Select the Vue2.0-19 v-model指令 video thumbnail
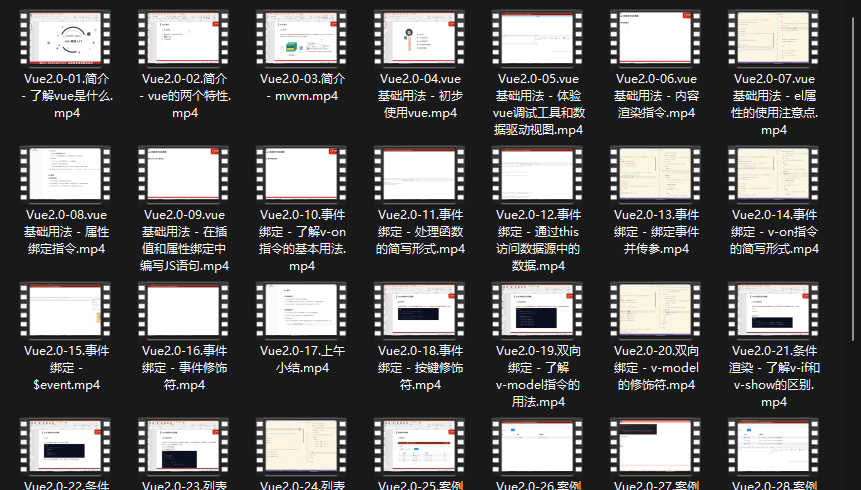The image size is (861, 490). (x=538, y=309)
